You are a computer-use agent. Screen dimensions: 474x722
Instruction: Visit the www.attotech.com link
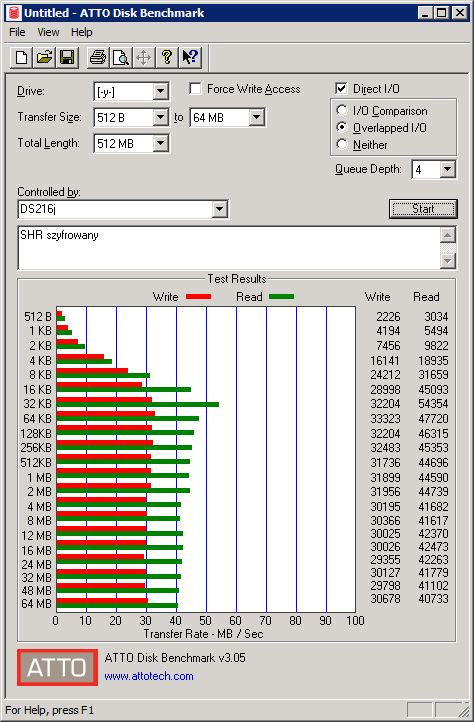click(x=149, y=676)
